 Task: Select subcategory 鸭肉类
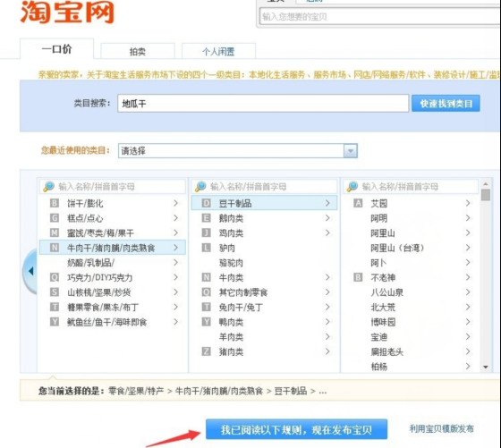click(x=264, y=322)
